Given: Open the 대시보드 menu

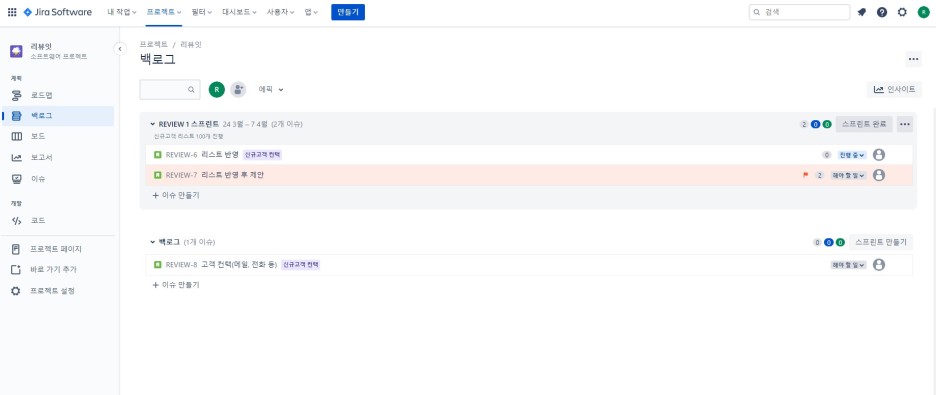Looking at the screenshot, I should pos(239,12).
